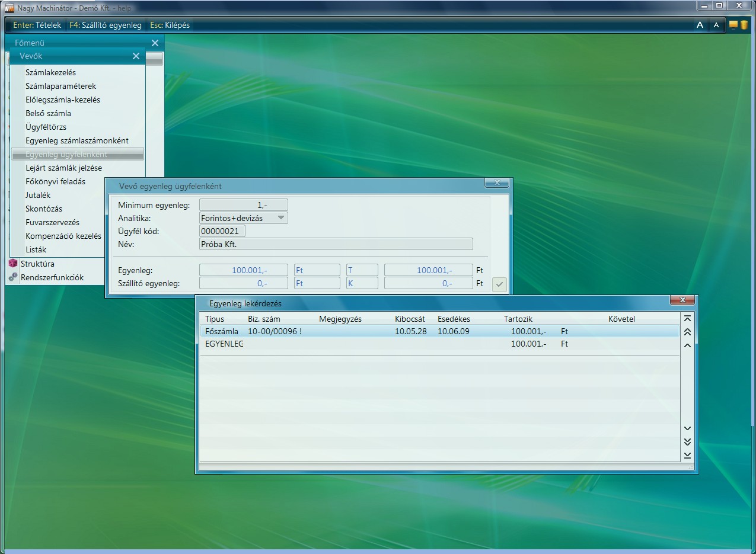This screenshot has height=554, width=756.
Task: Jump to last row with bottom arrow
Action: 687,455
